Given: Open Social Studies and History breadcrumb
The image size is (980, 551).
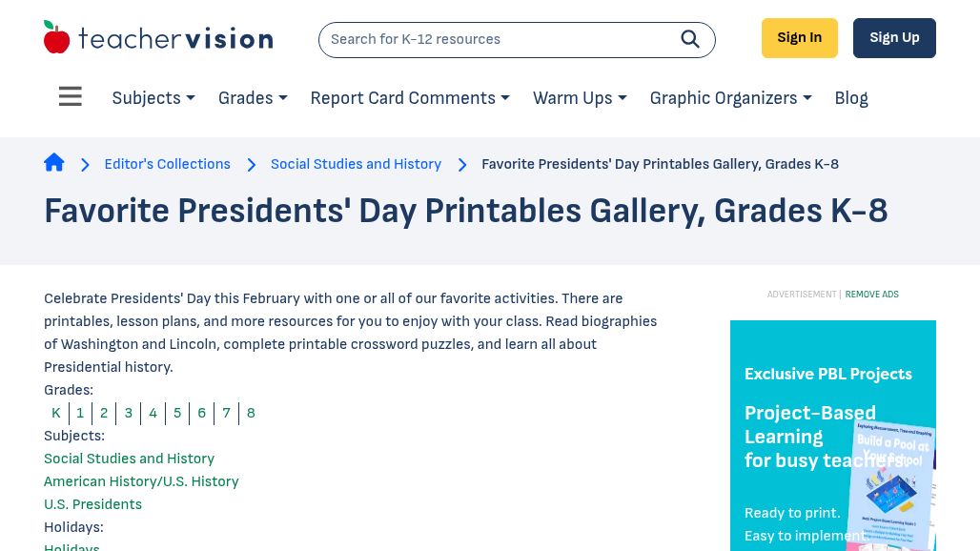Looking at the screenshot, I should coord(356,164).
